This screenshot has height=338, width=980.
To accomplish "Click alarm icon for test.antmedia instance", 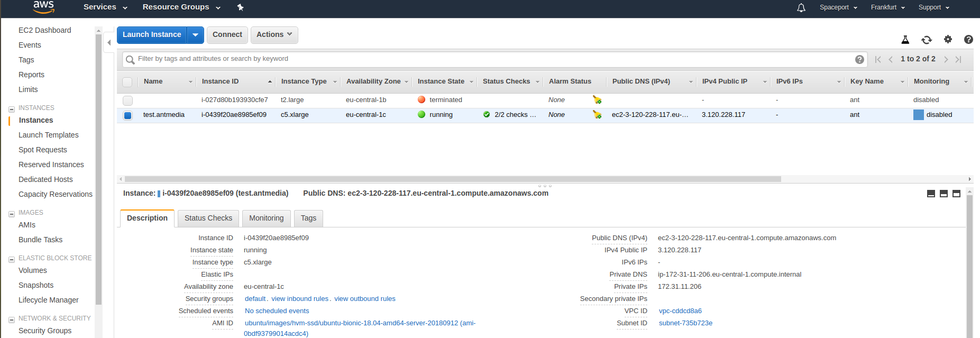I will click(597, 114).
